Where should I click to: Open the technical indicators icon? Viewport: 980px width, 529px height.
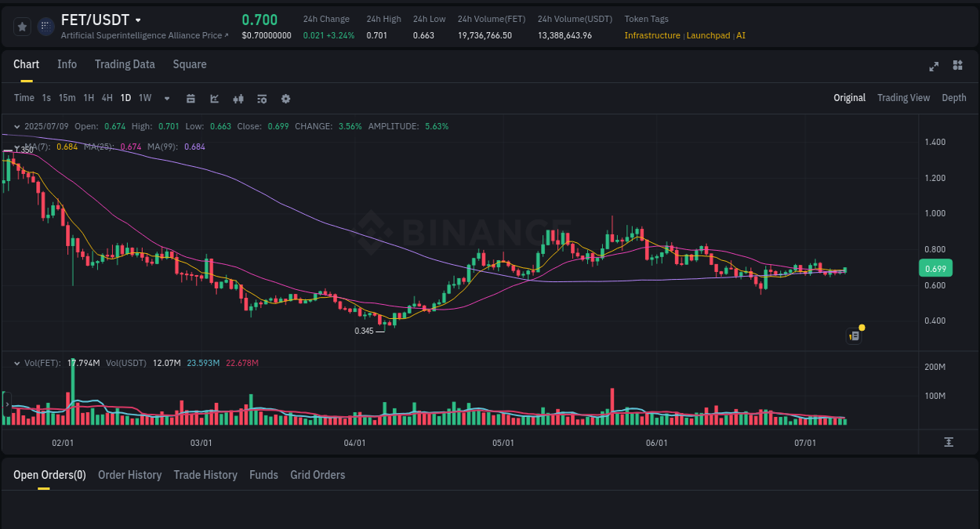(238, 99)
